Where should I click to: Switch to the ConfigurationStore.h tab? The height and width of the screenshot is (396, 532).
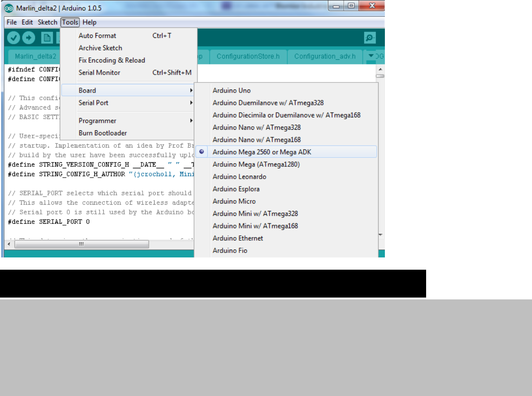(248, 56)
